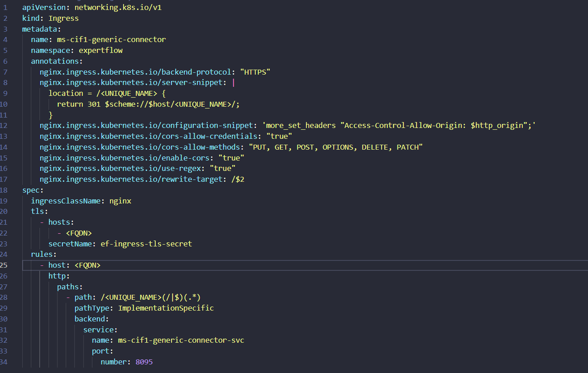
Task: Click the server-snippet annotation key
Action: [133, 83]
